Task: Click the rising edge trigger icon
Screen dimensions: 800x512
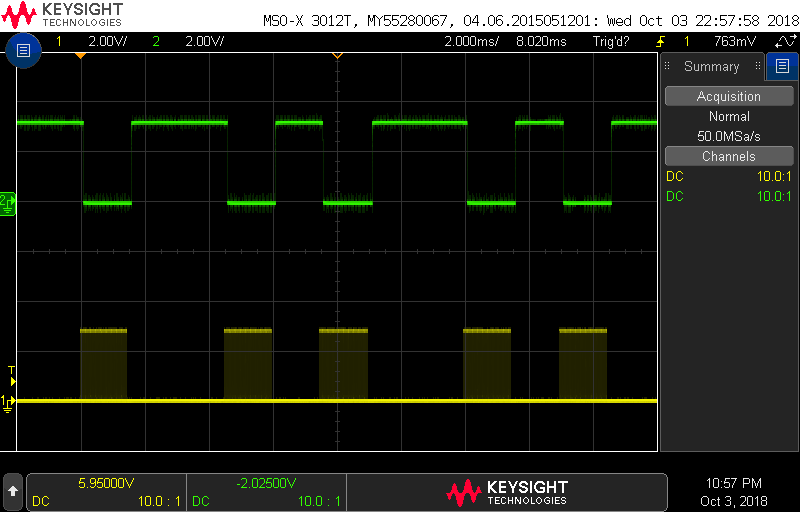Action: [661, 42]
